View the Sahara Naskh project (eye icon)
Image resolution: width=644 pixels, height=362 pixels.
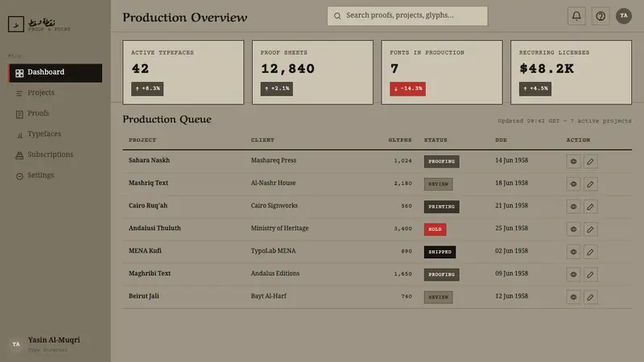click(x=573, y=162)
